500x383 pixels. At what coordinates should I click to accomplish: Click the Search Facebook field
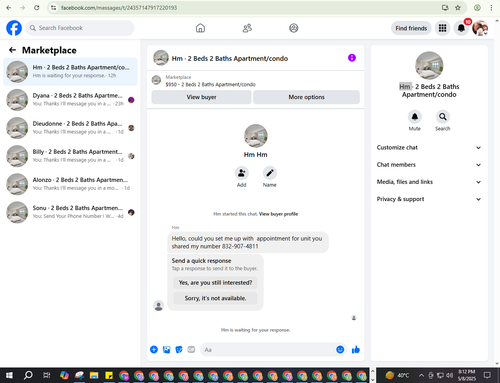pos(80,28)
